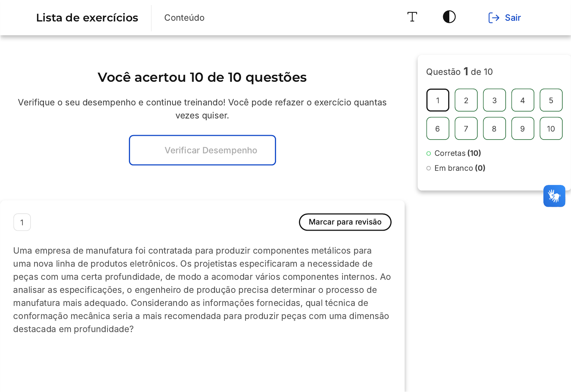Toggle the high contrast mode icon
Image resolution: width=571 pixels, height=392 pixels.
449,17
